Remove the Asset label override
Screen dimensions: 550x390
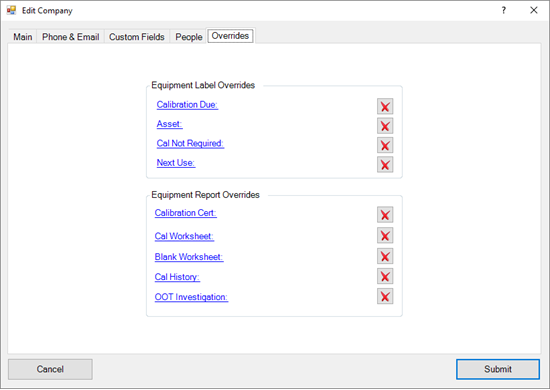tap(385, 126)
